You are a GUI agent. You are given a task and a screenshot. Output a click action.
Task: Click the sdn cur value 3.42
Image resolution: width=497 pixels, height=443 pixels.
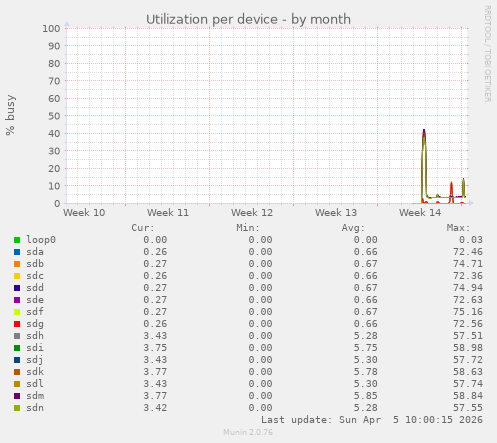pos(155,408)
